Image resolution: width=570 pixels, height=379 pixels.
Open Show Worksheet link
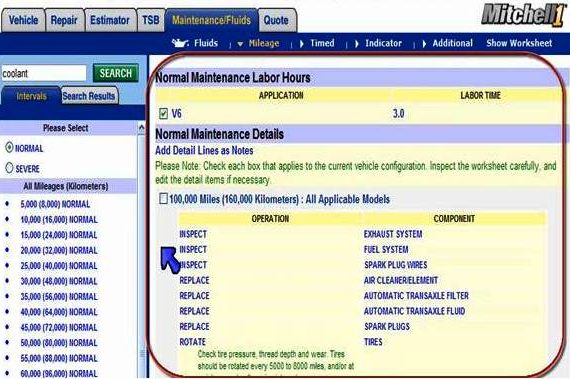(519, 43)
